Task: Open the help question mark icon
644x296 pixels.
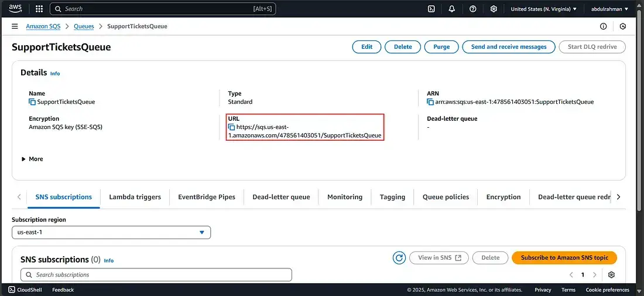Action: click(x=472, y=9)
